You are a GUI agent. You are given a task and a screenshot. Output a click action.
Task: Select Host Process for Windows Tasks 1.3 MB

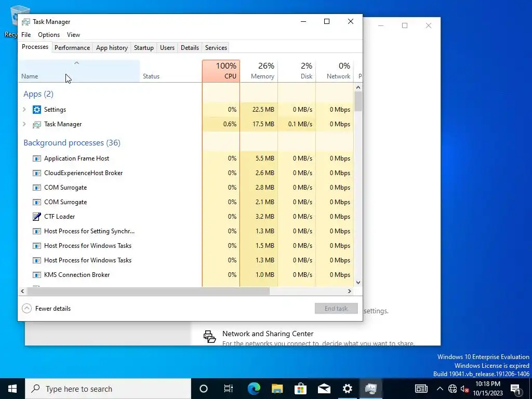pos(186,260)
